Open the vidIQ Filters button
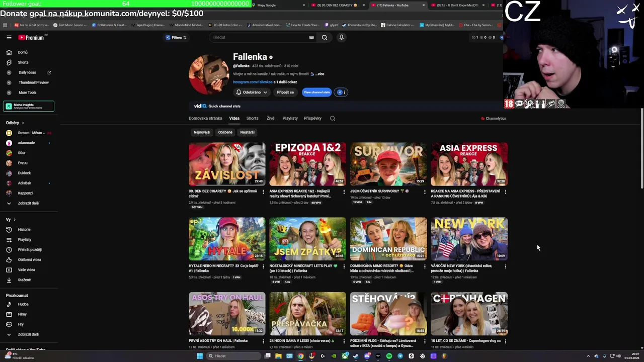This screenshot has width=644, height=362. (x=176, y=37)
